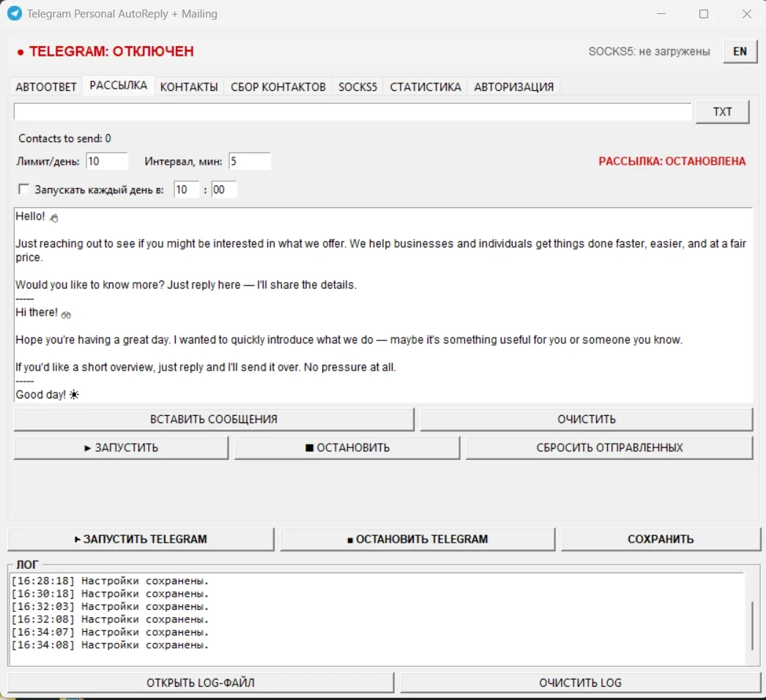Click ОСТАНОВИТЬ TELEGRAM button
Screen dimensions: 766x700
[x=417, y=539]
